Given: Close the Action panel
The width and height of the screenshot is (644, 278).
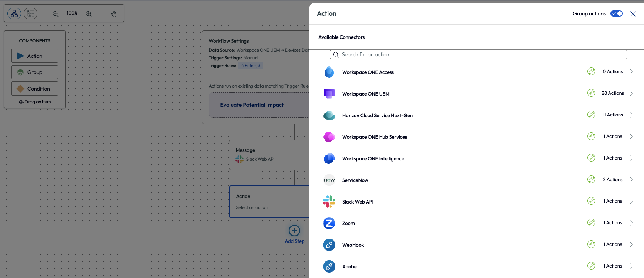Looking at the screenshot, I should tap(633, 14).
